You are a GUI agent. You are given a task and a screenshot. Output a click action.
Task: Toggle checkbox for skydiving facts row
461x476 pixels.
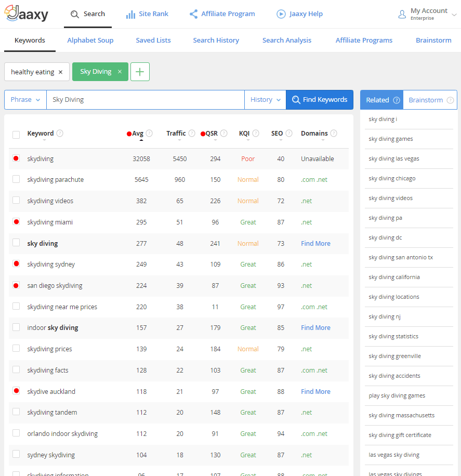[16, 369]
